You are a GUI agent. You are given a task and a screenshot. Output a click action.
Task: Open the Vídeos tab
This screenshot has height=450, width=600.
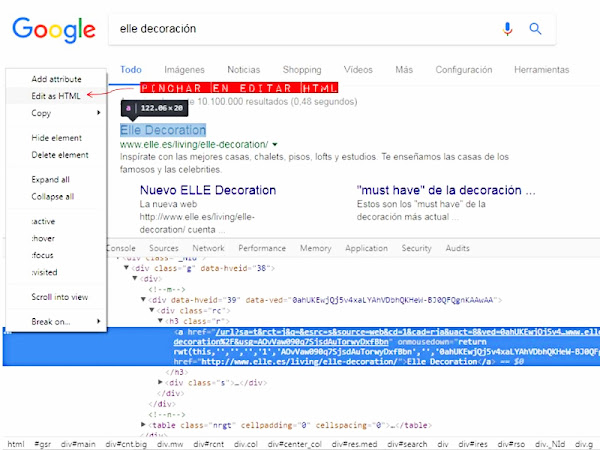358,70
